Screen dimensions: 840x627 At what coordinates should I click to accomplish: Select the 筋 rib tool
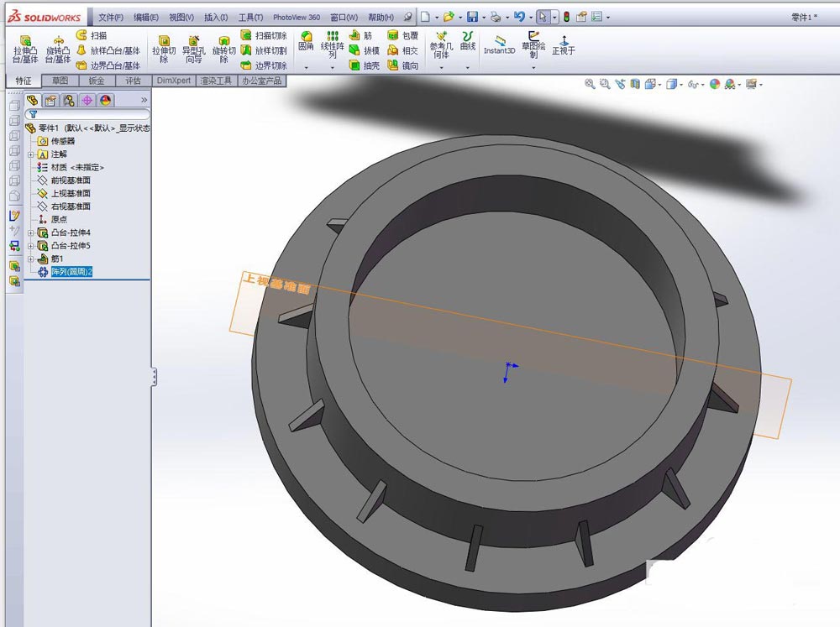[361, 36]
